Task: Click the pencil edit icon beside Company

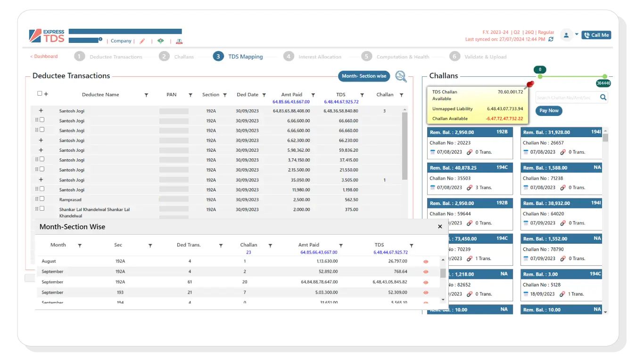Action: coord(142,41)
